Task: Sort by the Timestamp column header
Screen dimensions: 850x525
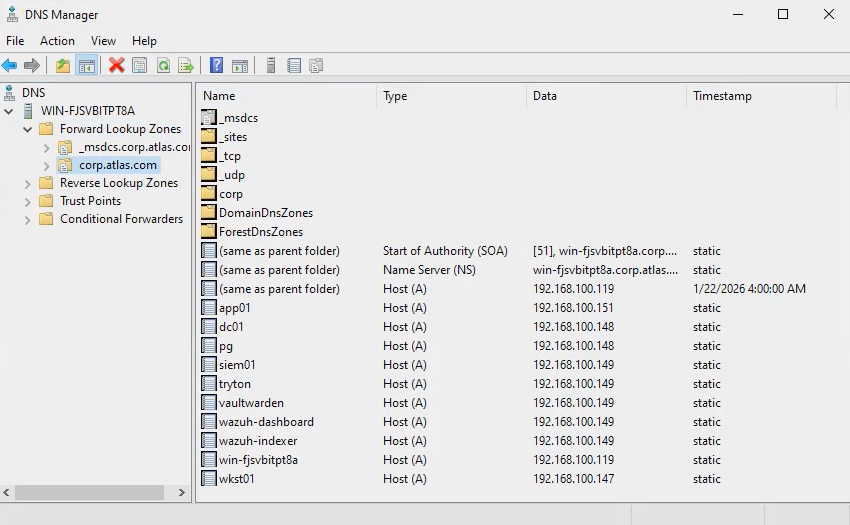Action: pyautogui.click(x=762, y=96)
